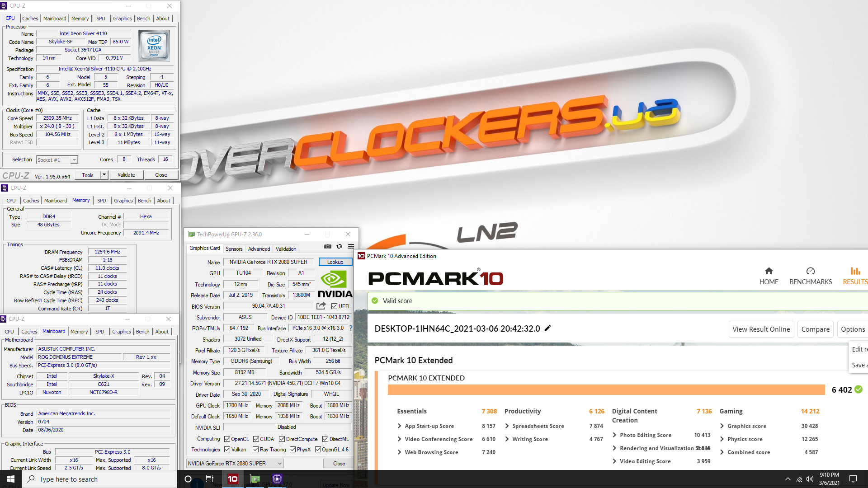868x488 pixels.
Task: Click the orange PCMark 10 Extended score bar
Action: click(x=606, y=389)
